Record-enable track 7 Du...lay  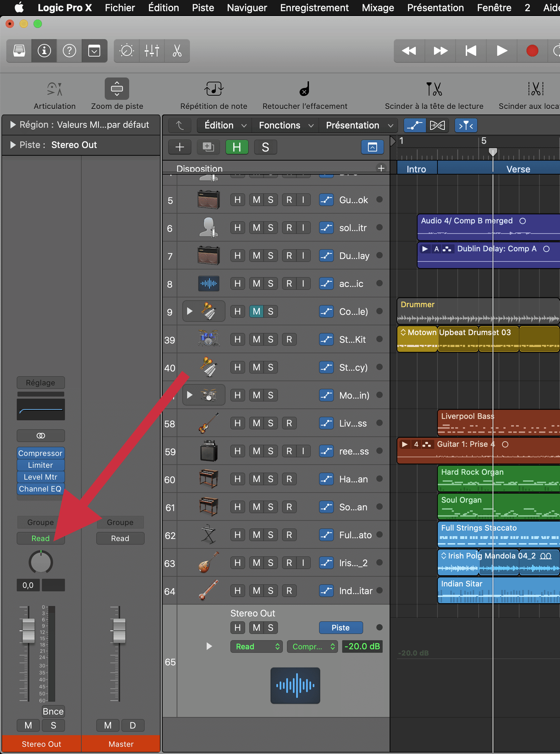pos(289,256)
